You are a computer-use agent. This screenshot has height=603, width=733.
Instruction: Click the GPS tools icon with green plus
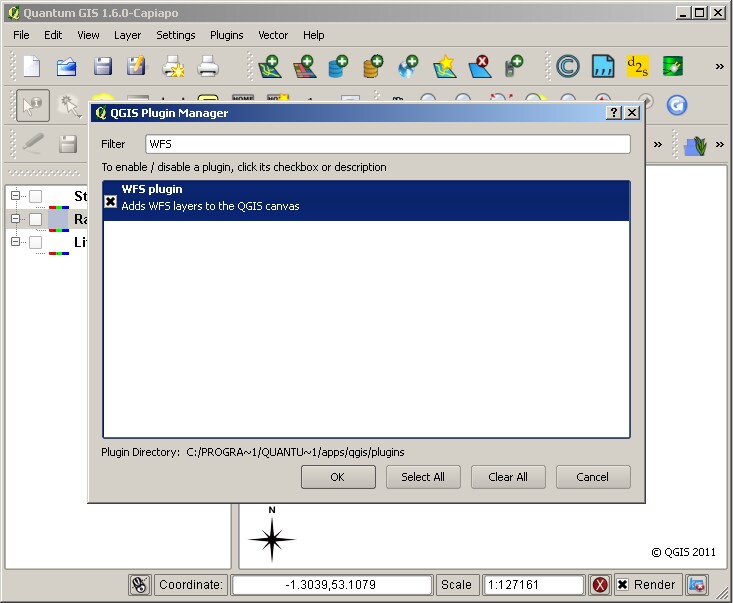[x=514, y=66]
